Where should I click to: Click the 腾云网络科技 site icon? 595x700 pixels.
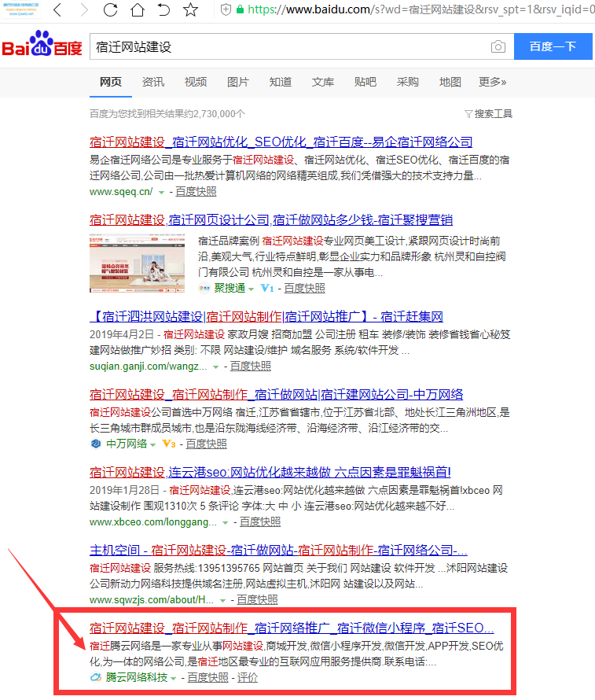[x=95, y=677]
